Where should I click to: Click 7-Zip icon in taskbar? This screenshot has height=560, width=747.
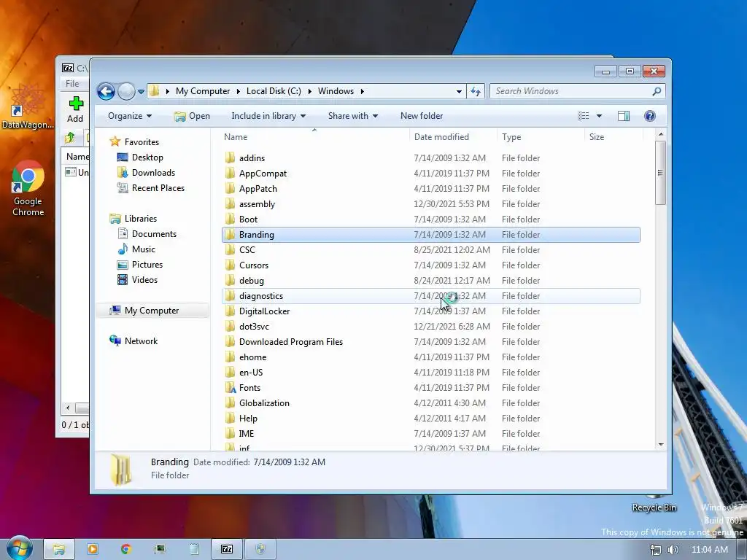(228, 549)
